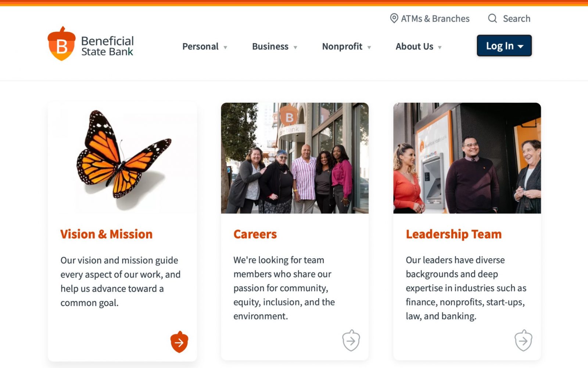The image size is (588, 368).
Task: Open the Log In dropdown button
Action: click(x=504, y=46)
